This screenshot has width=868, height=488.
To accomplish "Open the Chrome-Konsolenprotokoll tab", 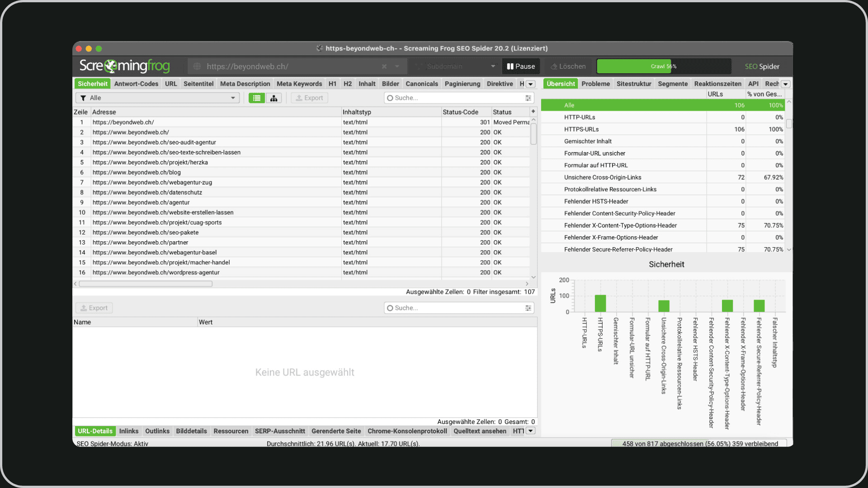I will click(407, 431).
